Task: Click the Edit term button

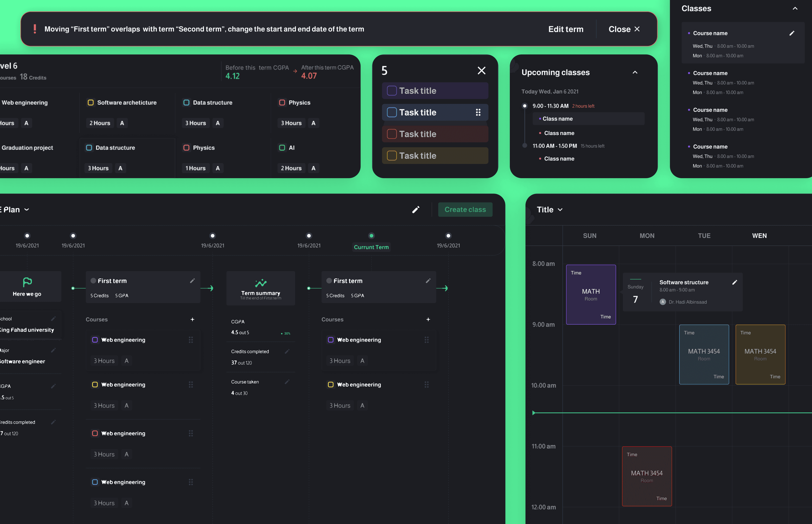Action: pos(566,29)
